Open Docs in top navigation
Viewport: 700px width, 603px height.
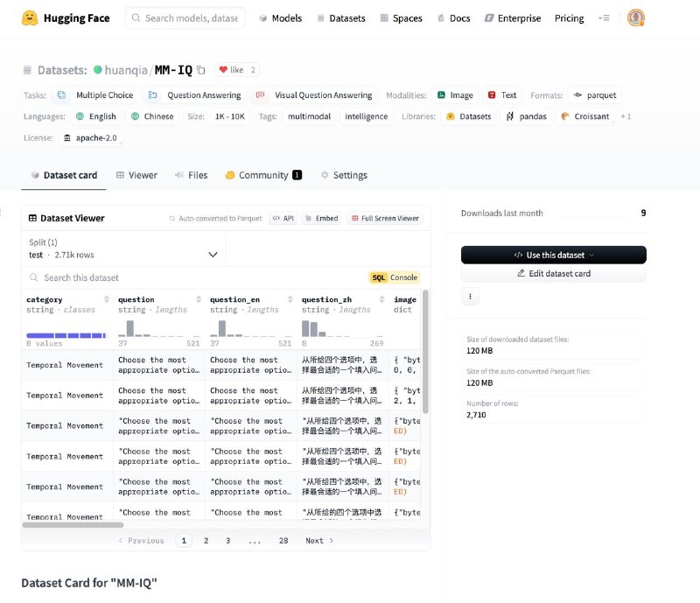point(453,18)
